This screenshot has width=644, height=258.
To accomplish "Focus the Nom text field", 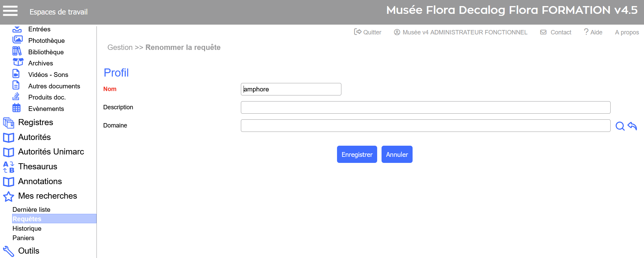I will coord(291,89).
